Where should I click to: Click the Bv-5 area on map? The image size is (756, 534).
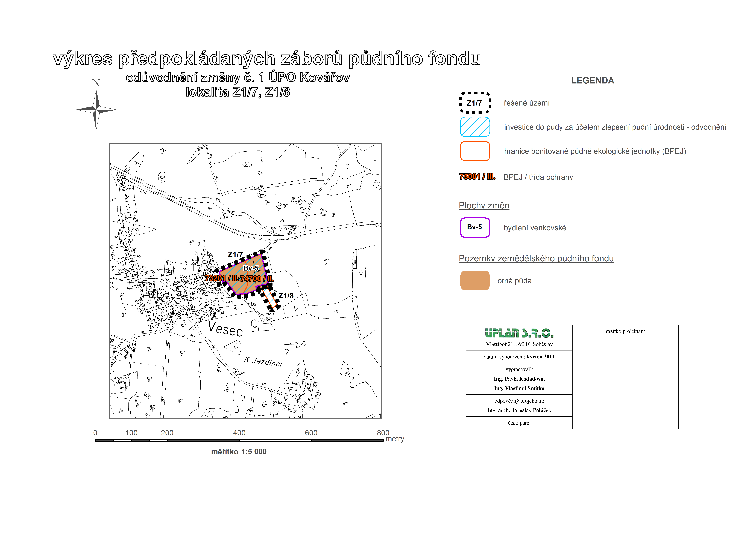pos(251,268)
